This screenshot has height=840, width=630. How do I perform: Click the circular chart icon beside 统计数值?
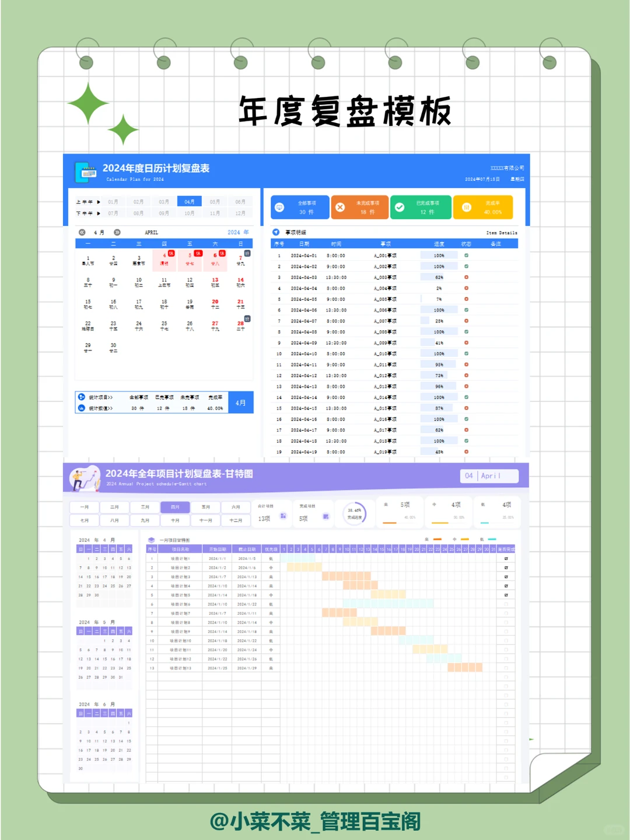click(x=81, y=408)
